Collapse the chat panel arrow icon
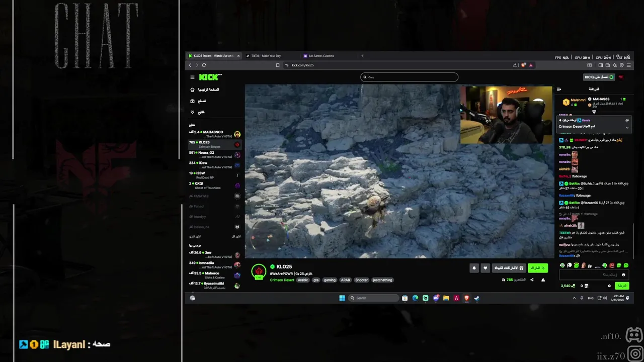Viewport: 644px width, 362px height. [x=559, y=89]
